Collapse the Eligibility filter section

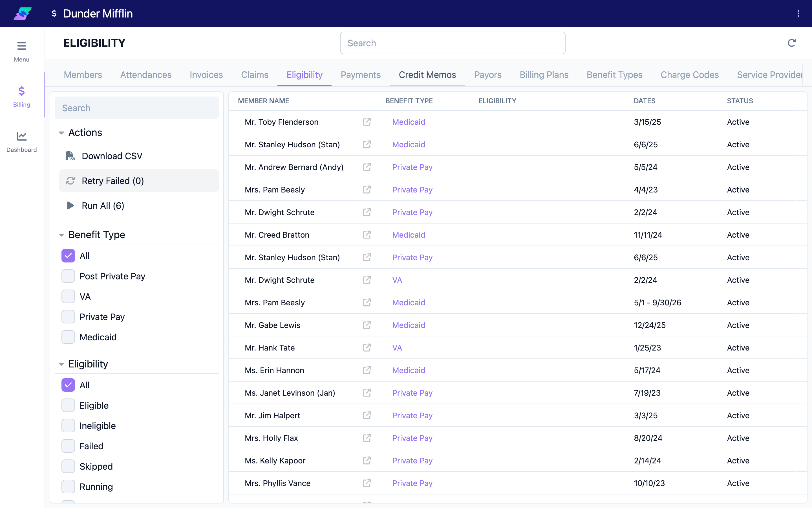(x=61, y=364)
